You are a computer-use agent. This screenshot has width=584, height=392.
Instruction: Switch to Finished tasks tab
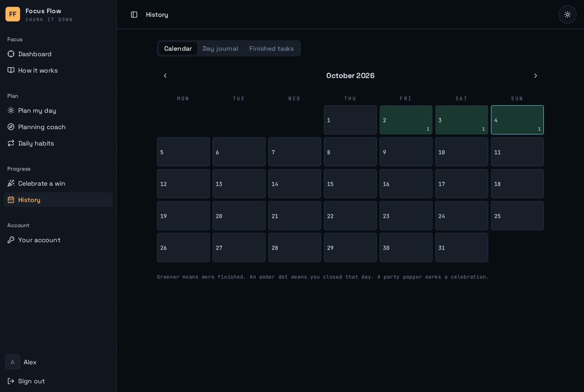271,48
